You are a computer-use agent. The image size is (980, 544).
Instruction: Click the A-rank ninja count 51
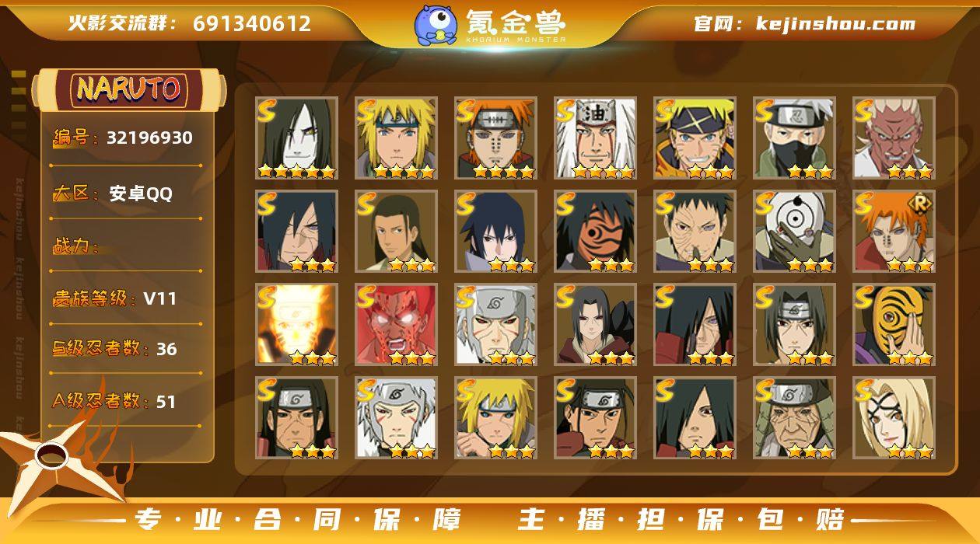pos(166,402)
